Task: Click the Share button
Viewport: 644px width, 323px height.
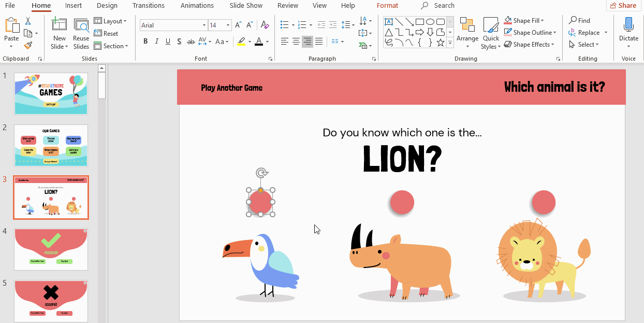Action: [623, 6]
